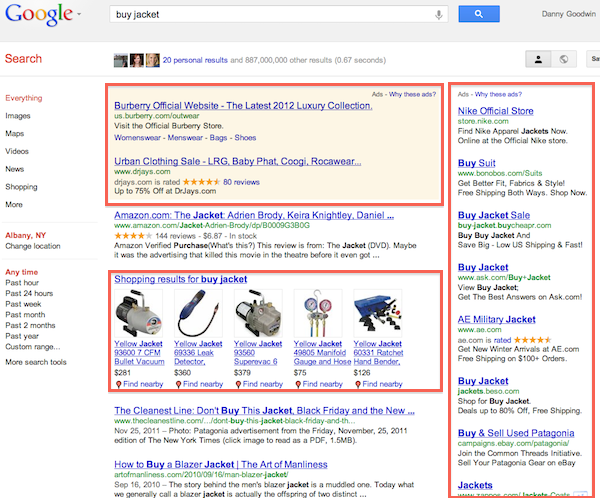Viewport: 600px width, 498px height.
Task: Select the Shopping filter
Action: 21,187
